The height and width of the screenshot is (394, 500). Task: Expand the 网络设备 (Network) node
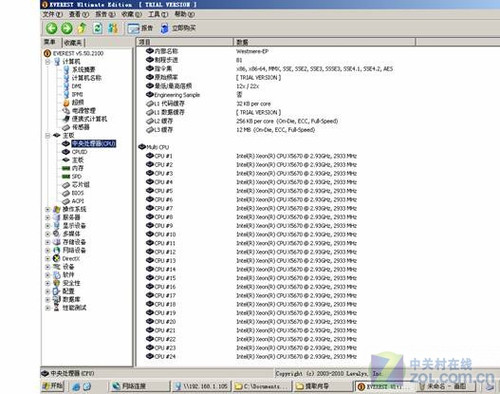click(x=47, y=250)
